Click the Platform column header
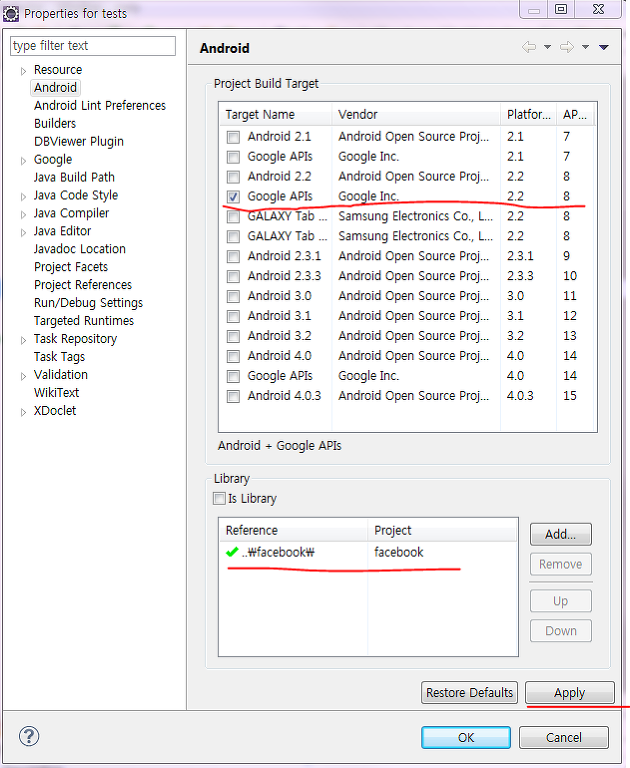 point(529,115)
